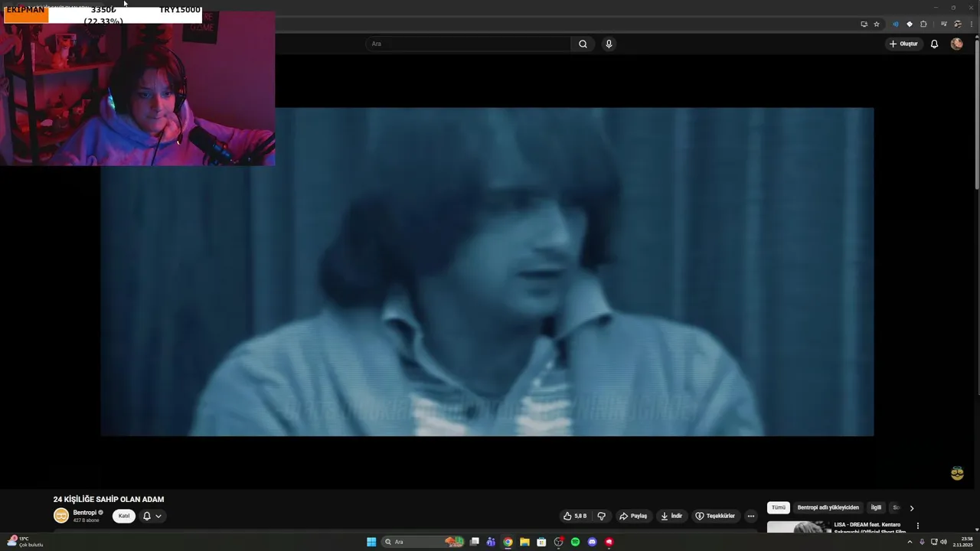Expand subscription notification dropdown chevron

(x=158, y=516)
